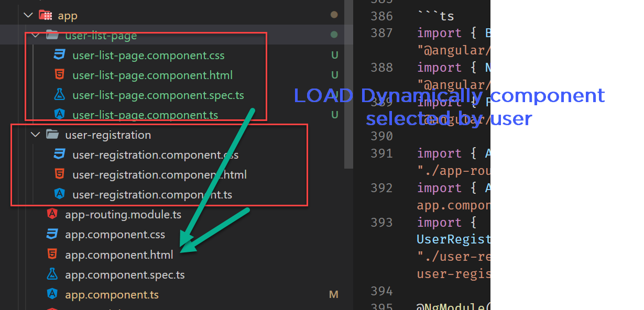Image resolution: width=644 pixels, height=310 pixels.
Task: Click the explorer vertical scrollbar
Action: 349,84
